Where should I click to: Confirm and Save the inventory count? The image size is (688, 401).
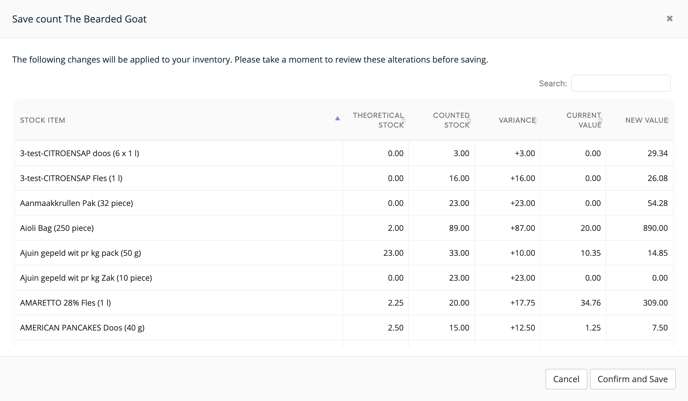click(x=632, y=379)
